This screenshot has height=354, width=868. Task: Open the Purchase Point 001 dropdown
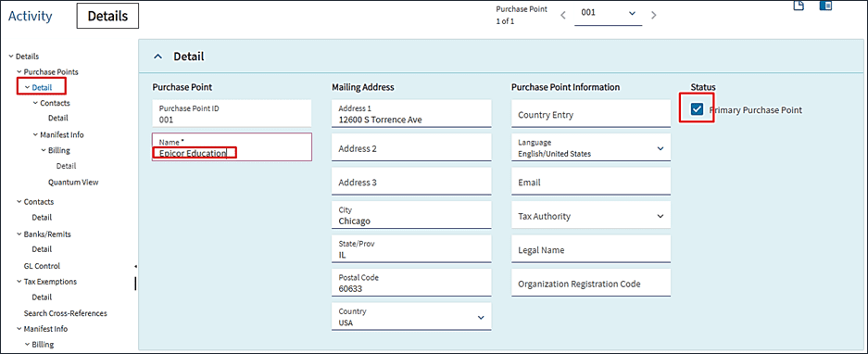[x=609, y=13]
